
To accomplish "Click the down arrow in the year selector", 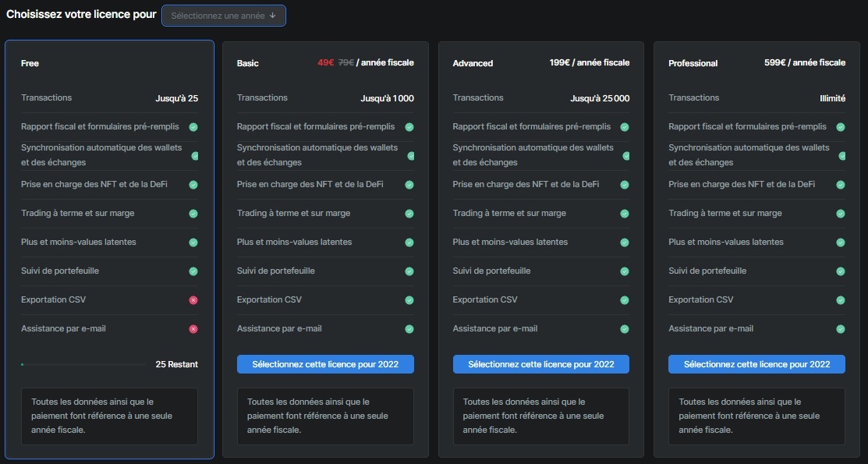I will [x=272, y=16].
